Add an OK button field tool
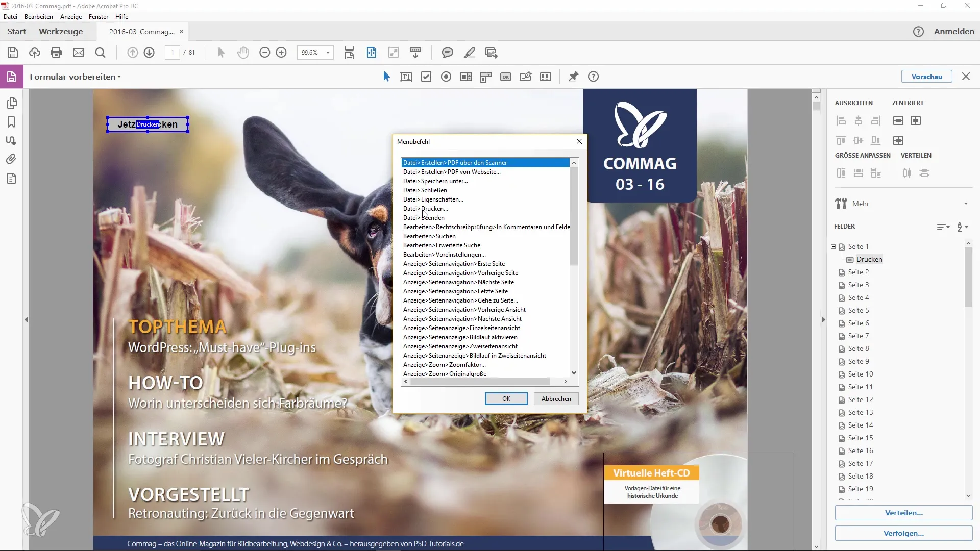 (x=506, y=77)
